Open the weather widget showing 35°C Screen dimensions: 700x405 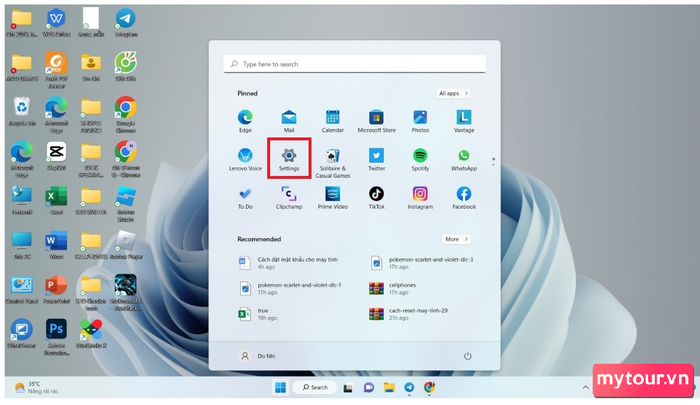pyautogui.click(x=37, y=387)
